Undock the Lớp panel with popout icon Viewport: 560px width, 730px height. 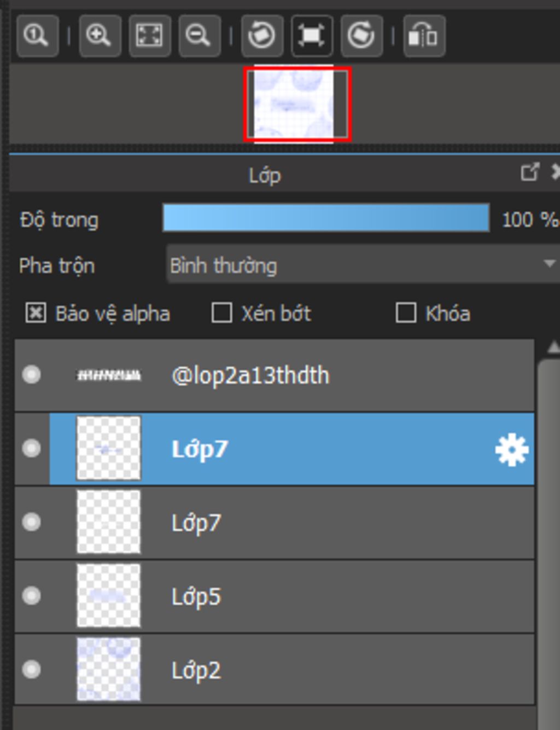[x=529, y=172]
